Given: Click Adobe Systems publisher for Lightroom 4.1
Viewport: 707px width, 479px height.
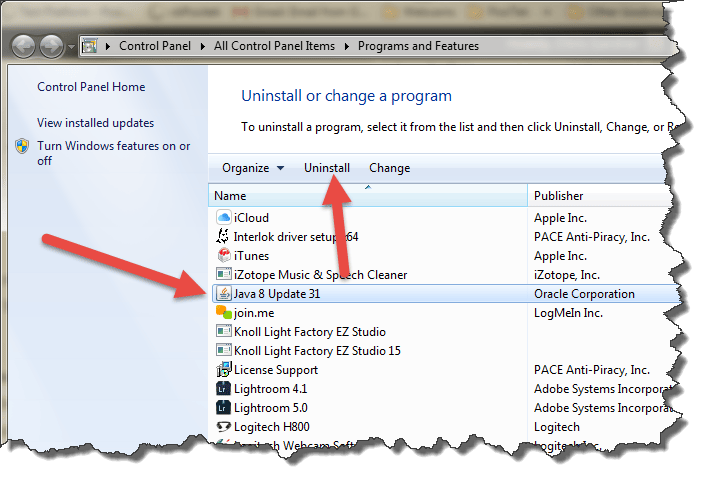Looking at the screenshot, I should coord(602,389).
